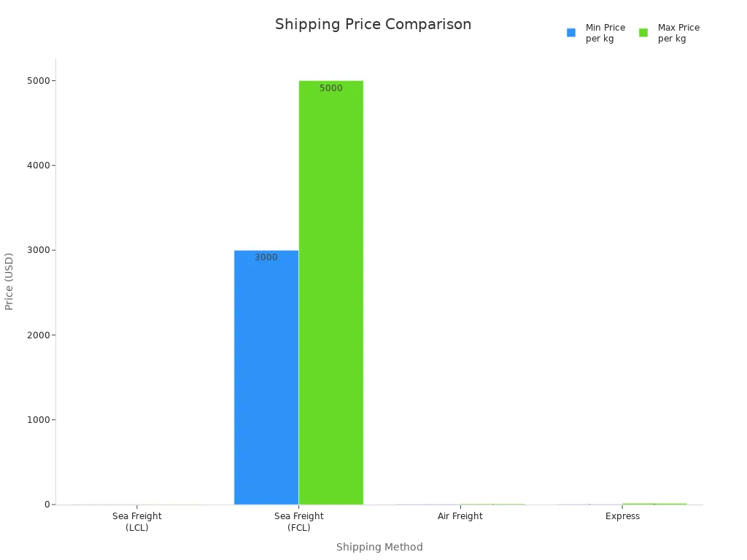Click the Air Freight category label

coord(460,516)
